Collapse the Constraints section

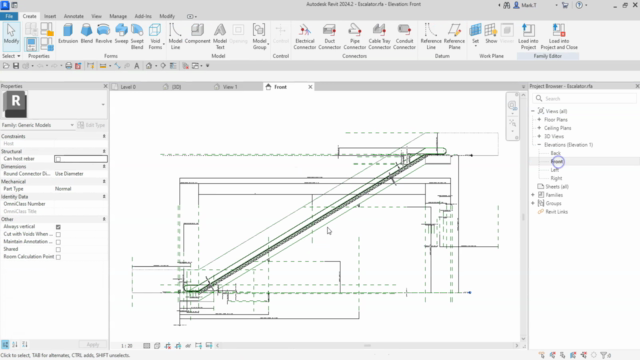(x=104, y=136)
